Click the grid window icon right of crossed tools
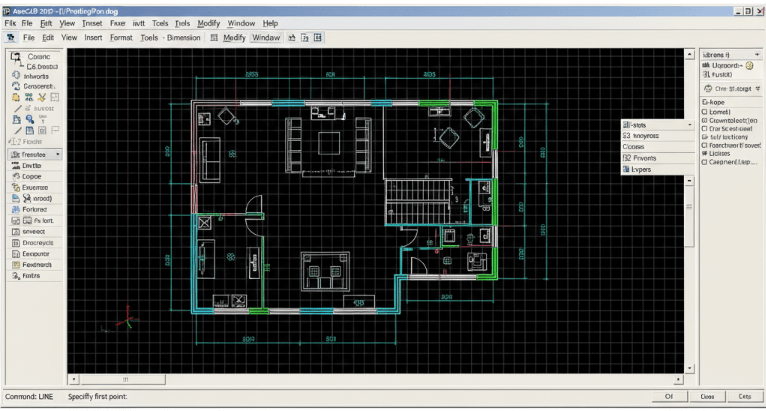 click(x=55, y=97)
